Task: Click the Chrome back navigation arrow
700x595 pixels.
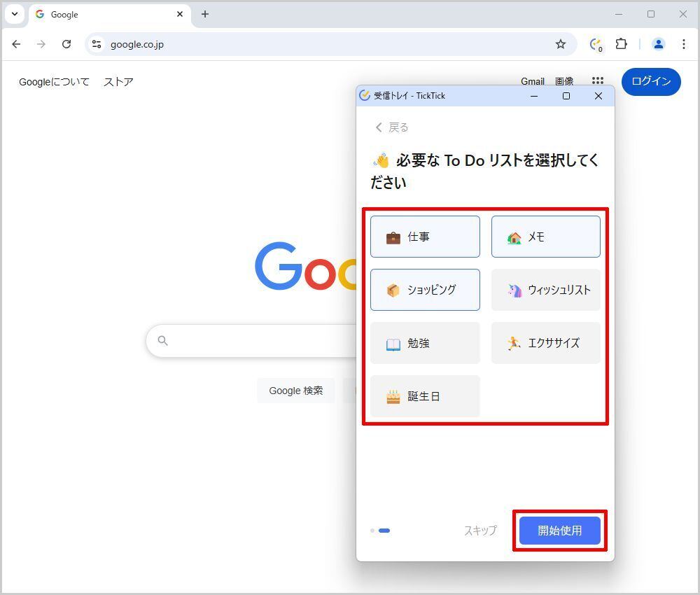Action: coord(17,44)
